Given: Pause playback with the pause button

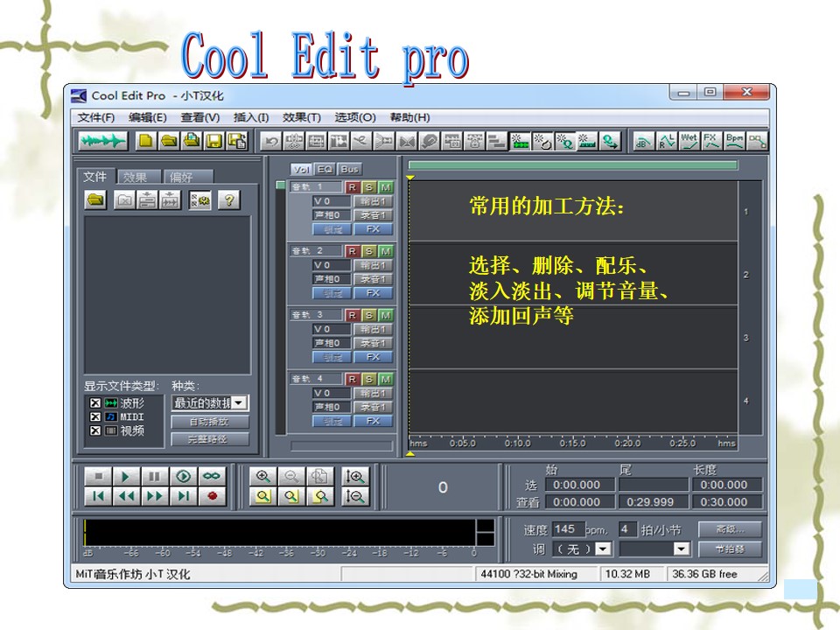Looking at the screenshot, I should coord(154,476).
